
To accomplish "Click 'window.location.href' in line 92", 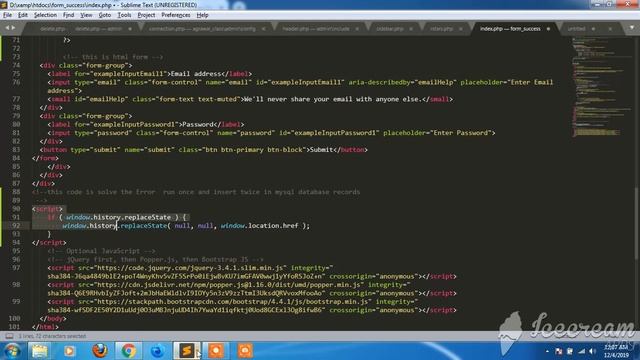I will pyautogui.click(x=260, y=226).
